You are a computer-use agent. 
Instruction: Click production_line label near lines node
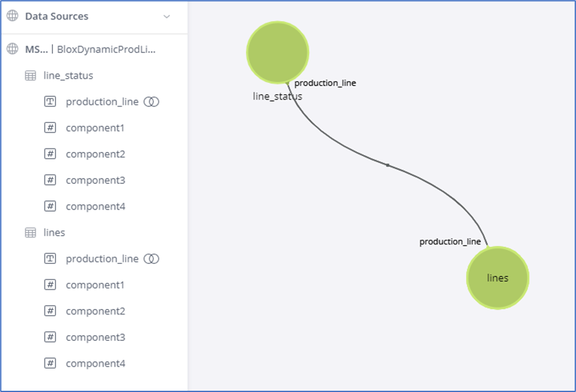point(450,242)
